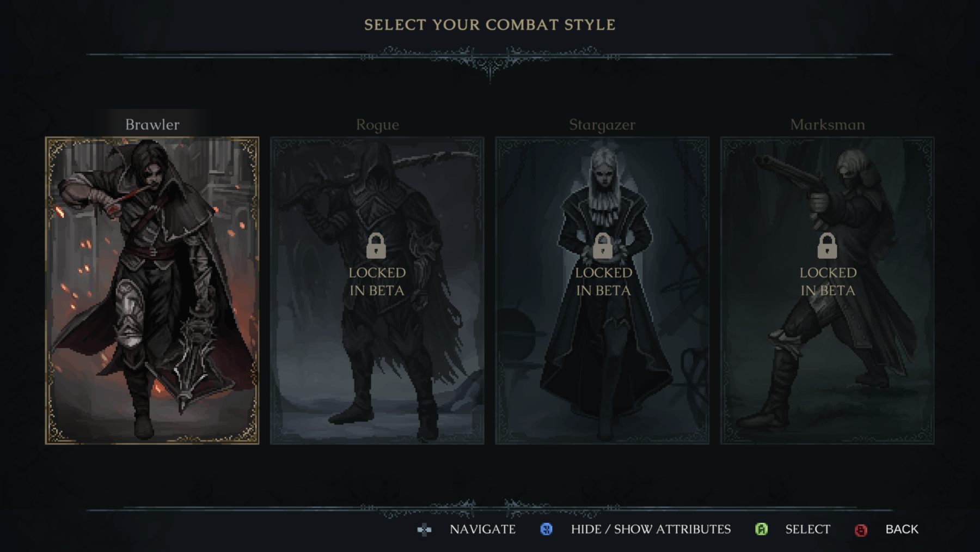The image size is (980, 552).
Task: Click the Select Your Combat Style heading
Action: [x=490, y=25]
